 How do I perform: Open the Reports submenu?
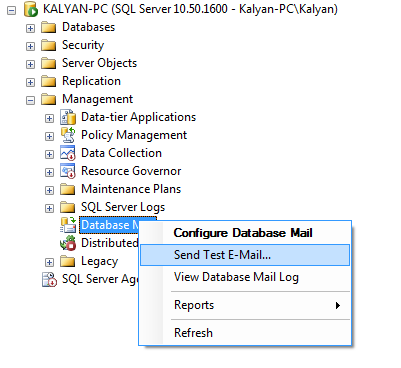245,305
